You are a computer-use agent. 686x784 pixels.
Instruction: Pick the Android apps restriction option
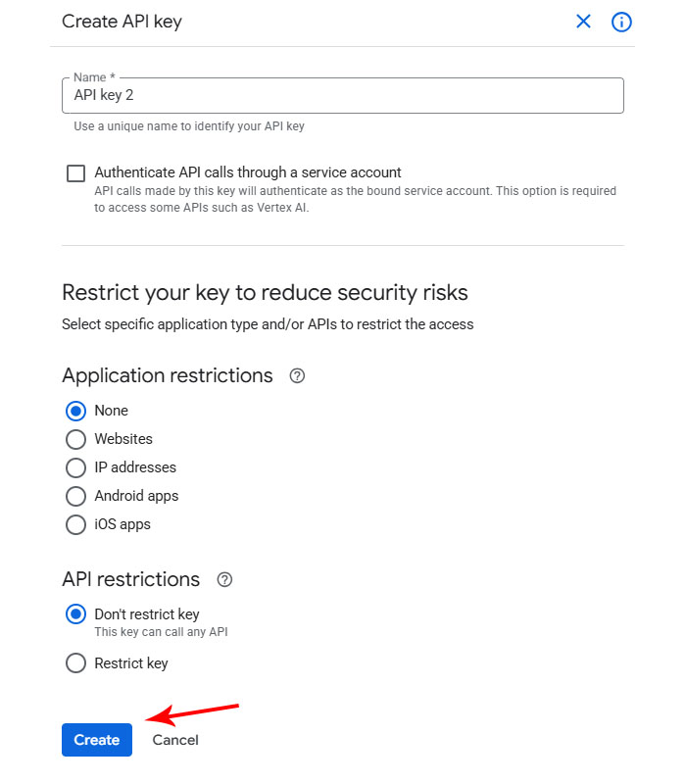[75, 496]
